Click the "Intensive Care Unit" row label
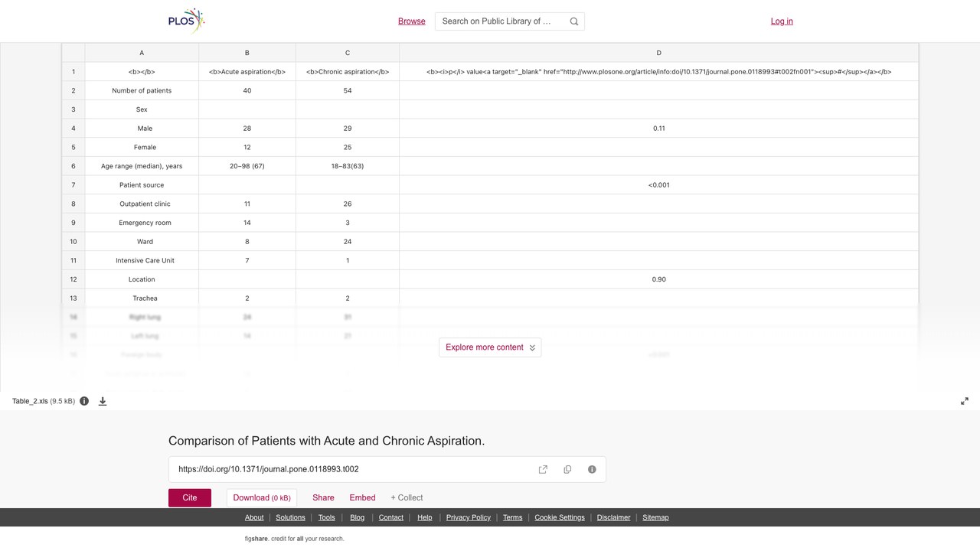Screen dimensions: 980x551 click(x=142, y=260)
